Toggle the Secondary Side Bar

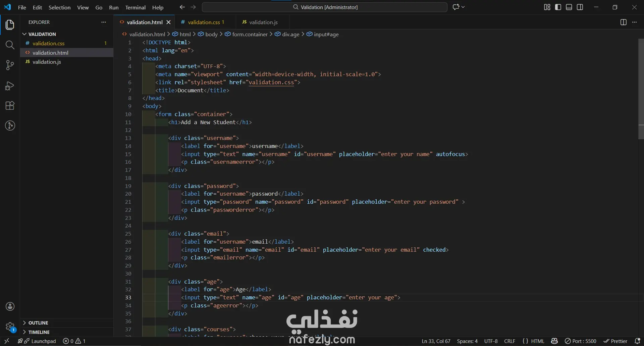click(x=580, y=7)
